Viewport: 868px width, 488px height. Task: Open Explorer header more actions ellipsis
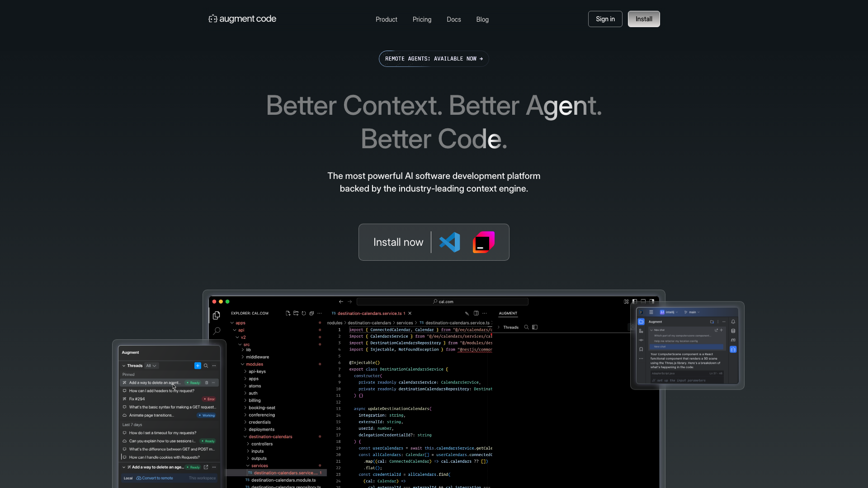click(x=320, y=313)
